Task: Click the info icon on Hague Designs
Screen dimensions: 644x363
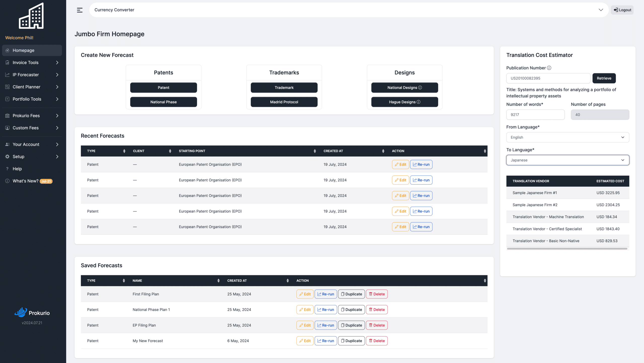Action: coord(419,102)
